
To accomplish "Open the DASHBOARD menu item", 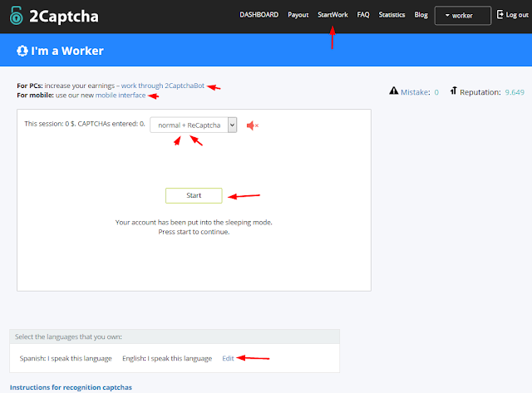I will [x=259, y=15].
